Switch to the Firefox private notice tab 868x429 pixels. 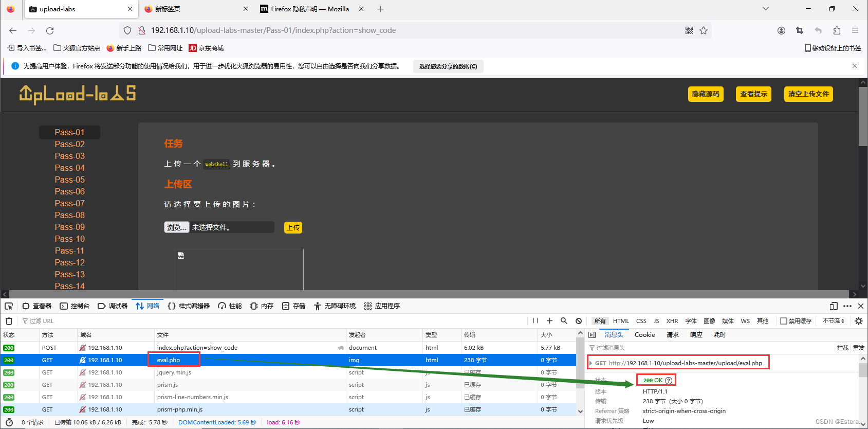pos(310,9)
